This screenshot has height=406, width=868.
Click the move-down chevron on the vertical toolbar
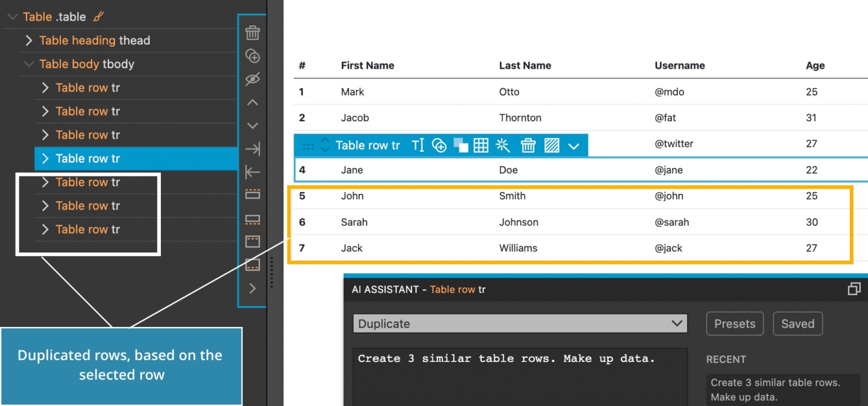pyautogui.click(x=253, y=125)
